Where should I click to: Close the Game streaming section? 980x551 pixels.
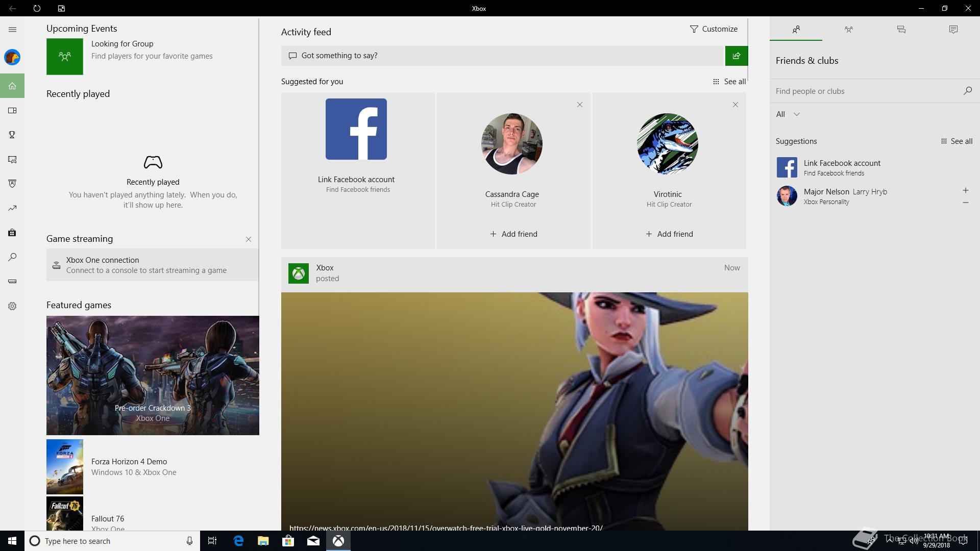pyautogui.click(x=249, y=239)
